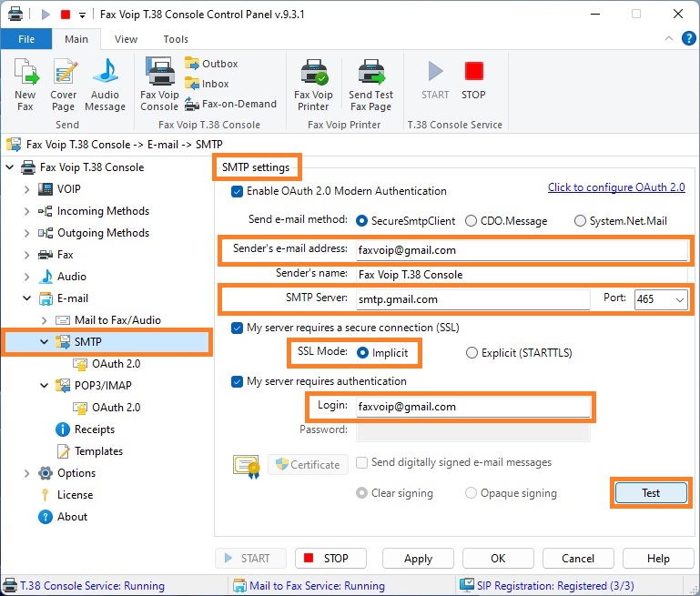The image size is (700, 596).
Task: Click the OK button
Action: tap(498, 559)
